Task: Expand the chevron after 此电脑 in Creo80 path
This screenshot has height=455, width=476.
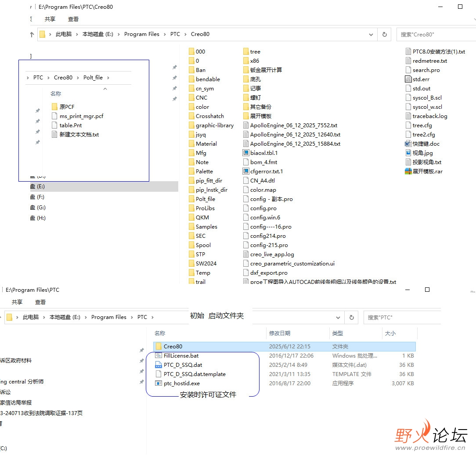Action: [77, 34]
